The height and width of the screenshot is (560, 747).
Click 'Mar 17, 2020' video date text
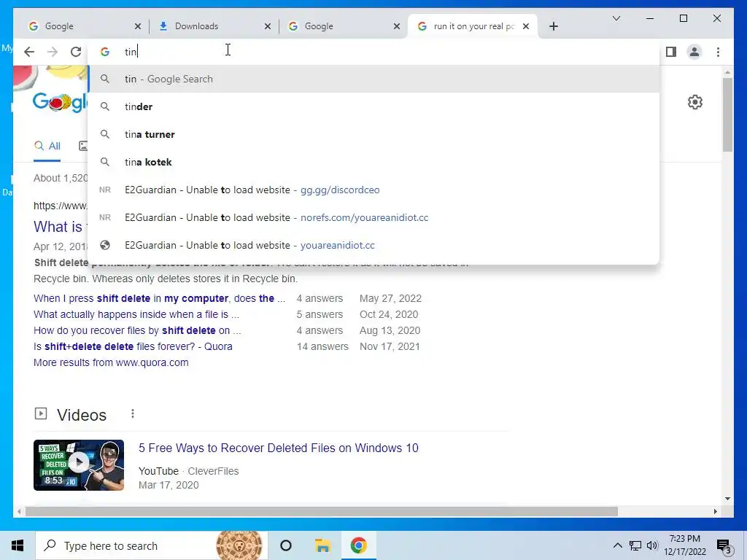click(169, 485)
